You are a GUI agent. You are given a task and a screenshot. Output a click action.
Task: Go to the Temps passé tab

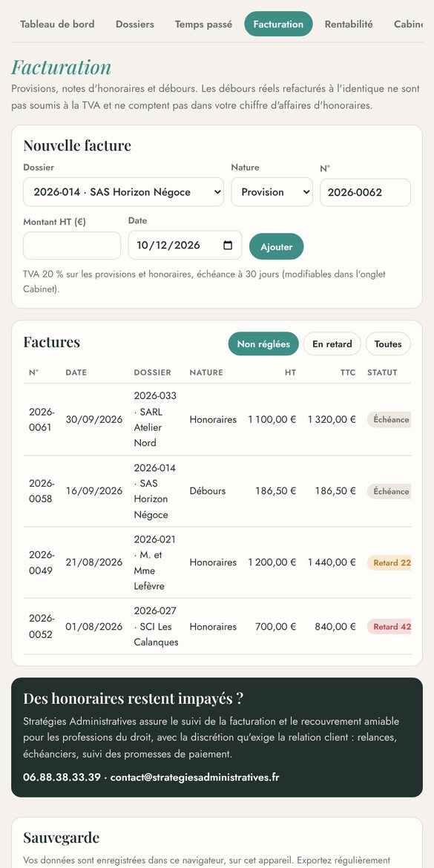[x=204, y=24]
